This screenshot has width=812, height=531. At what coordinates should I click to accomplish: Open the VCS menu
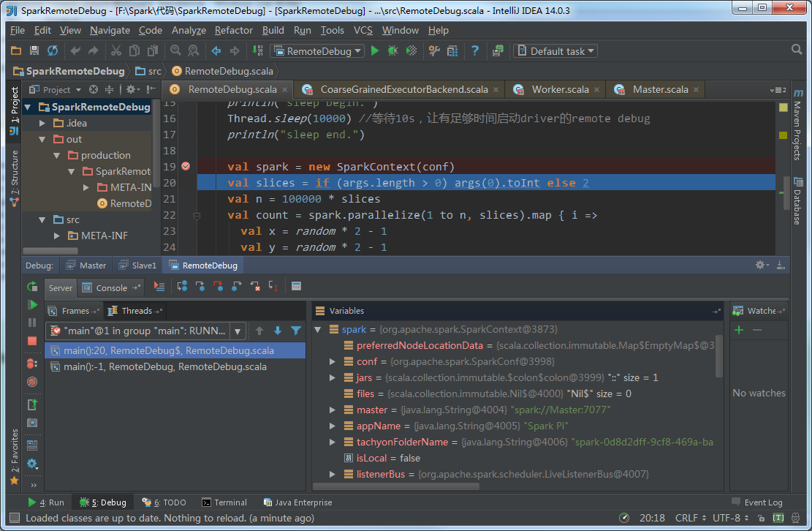(x=363, y=30)
